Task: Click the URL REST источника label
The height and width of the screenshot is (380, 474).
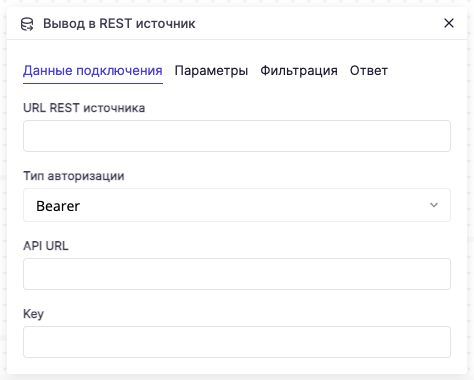Action: 84,108
